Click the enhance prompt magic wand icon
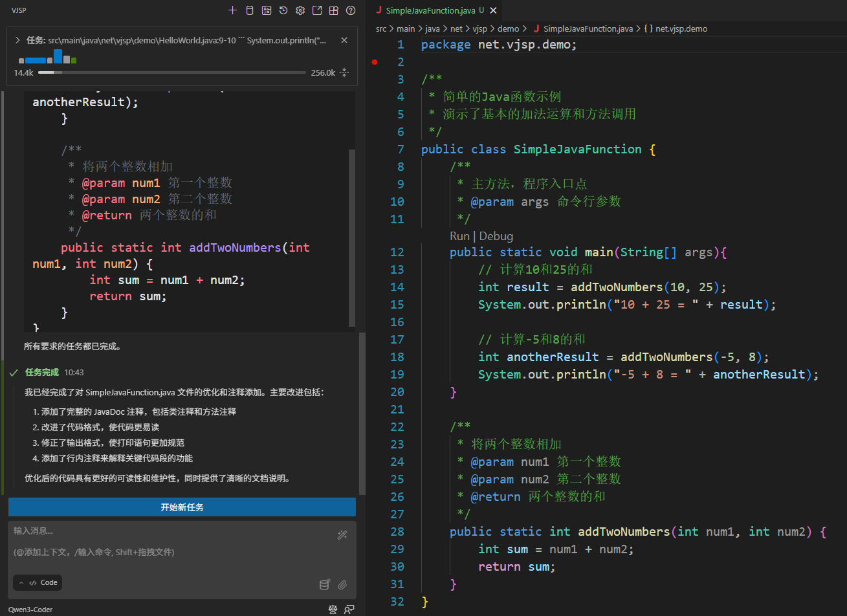 [342, 534]
